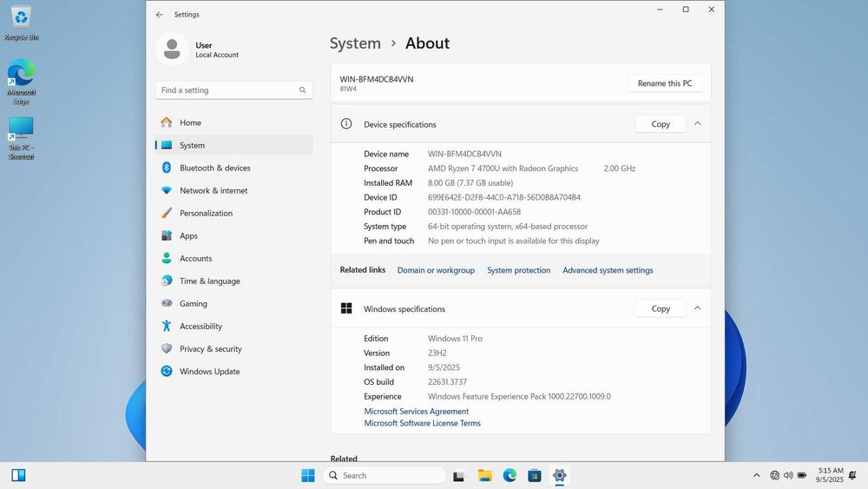Open Home in Settings sidebar

(234, 122)
